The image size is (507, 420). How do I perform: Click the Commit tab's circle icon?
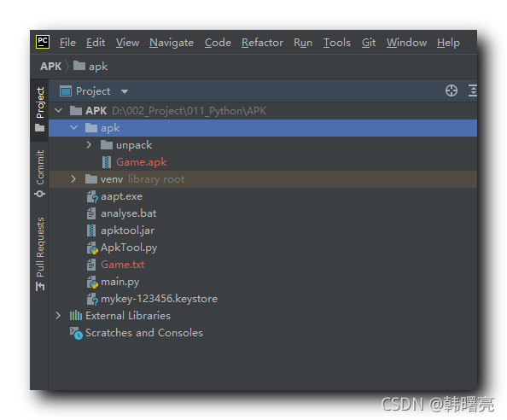click(40, 194)
